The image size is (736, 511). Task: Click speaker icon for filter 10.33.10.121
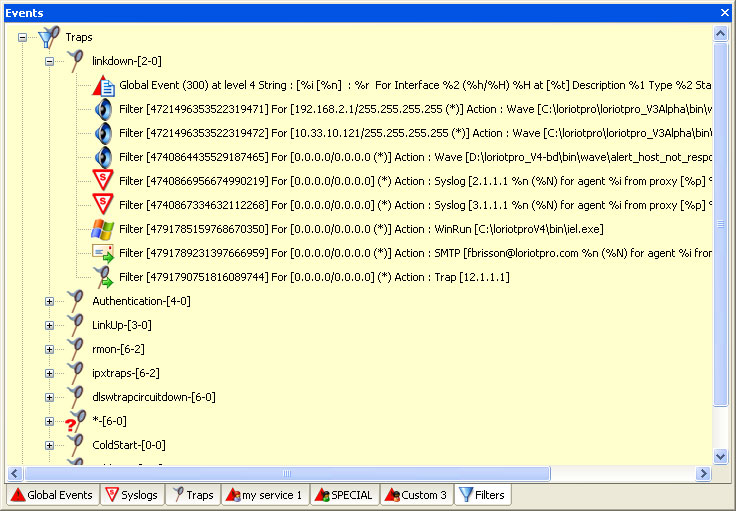click(x=103, y=133)
